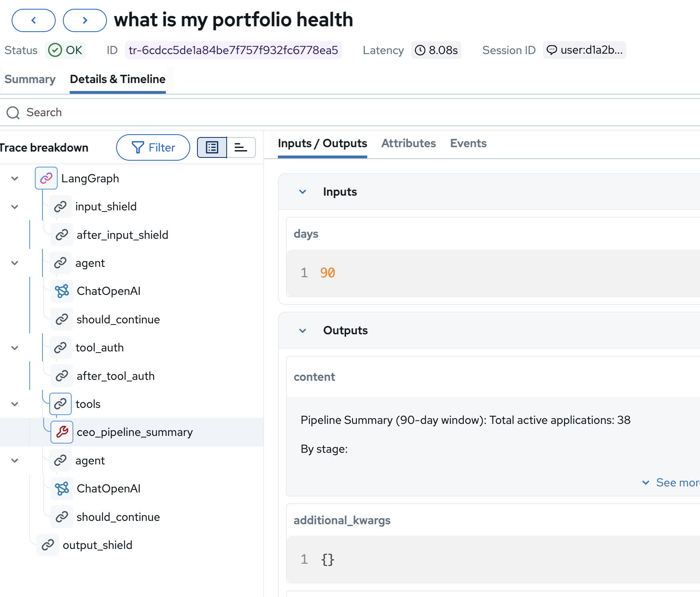Click the tools node chain icon
This screenshot has height=597, width=700.
[60, 404]
